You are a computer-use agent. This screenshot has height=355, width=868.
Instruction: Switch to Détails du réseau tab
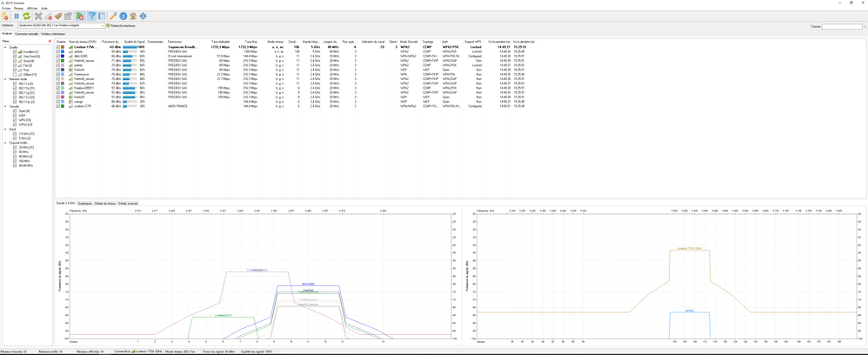(x=105, y=204)
